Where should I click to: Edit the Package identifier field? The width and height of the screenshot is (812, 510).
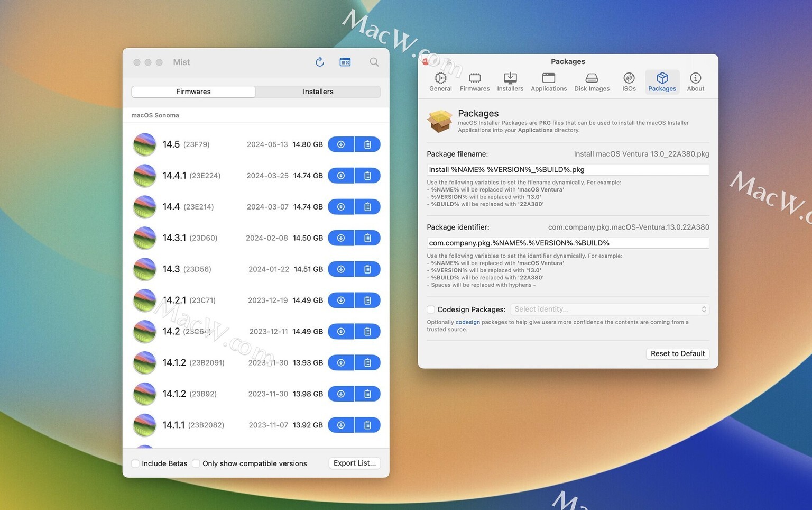tap(568, 243)
